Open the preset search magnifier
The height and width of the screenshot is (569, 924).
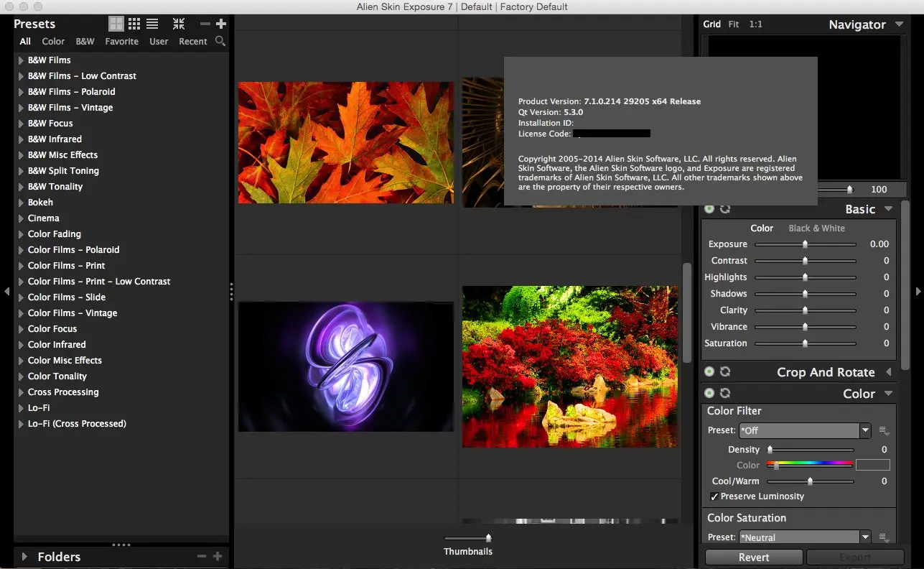[220, 42]
